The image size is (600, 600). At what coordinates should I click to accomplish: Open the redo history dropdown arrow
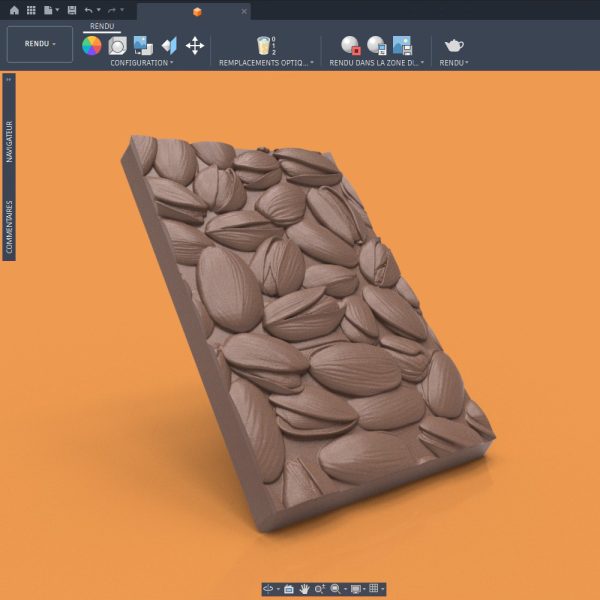coord(122,10)
